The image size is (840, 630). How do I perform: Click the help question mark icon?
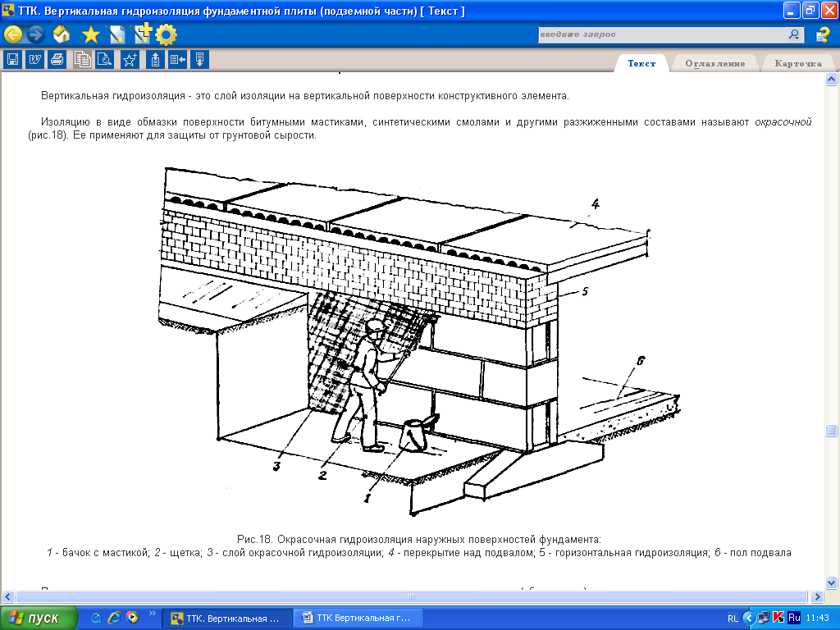823,34
